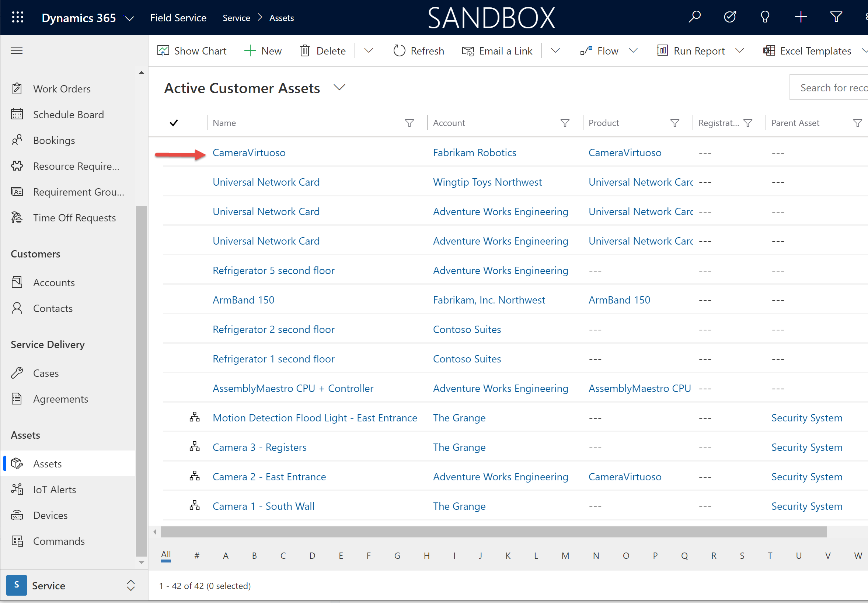The width and height of the screenshot is (868, 603).
Task: Click Run Report
Action: pos(691,50)
